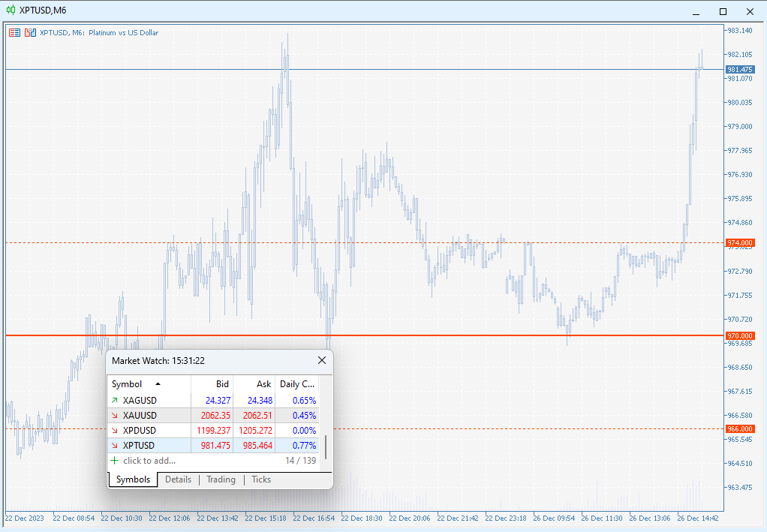This screenshot has height=532, width=767.
Task: Sort by the Symbol column header
Action: [149, 384]
